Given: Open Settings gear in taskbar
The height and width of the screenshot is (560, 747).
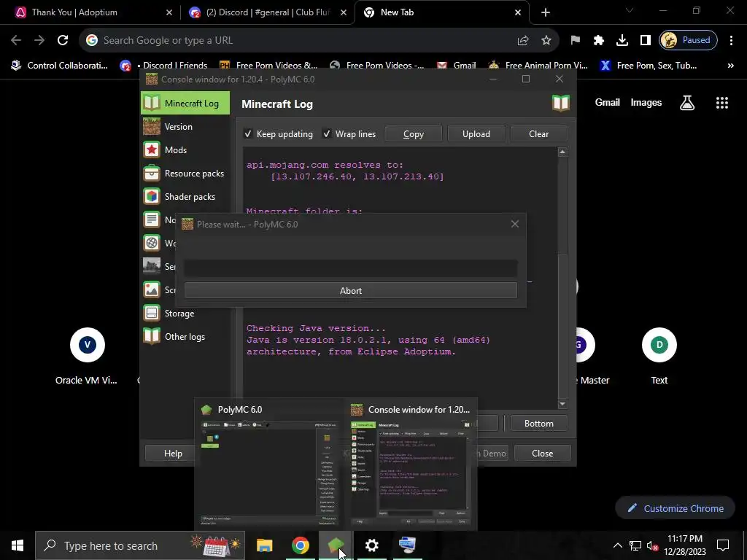Looking at the screenshot, I should pyautogui.click(x=371, y=545).
